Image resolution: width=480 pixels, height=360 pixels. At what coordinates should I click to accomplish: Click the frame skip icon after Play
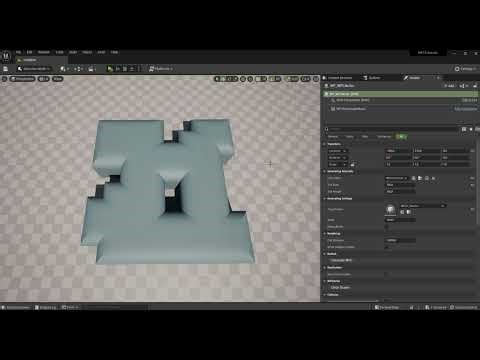(117, 69)
